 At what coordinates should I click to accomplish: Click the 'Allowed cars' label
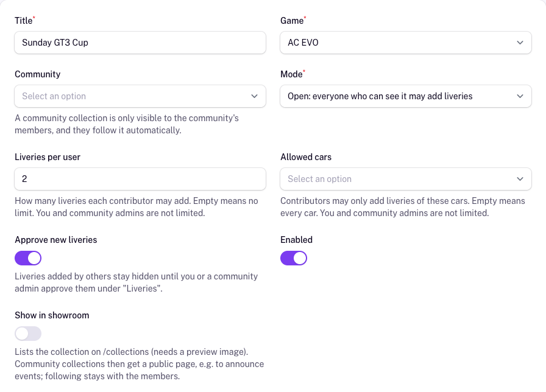coord(306,157)
